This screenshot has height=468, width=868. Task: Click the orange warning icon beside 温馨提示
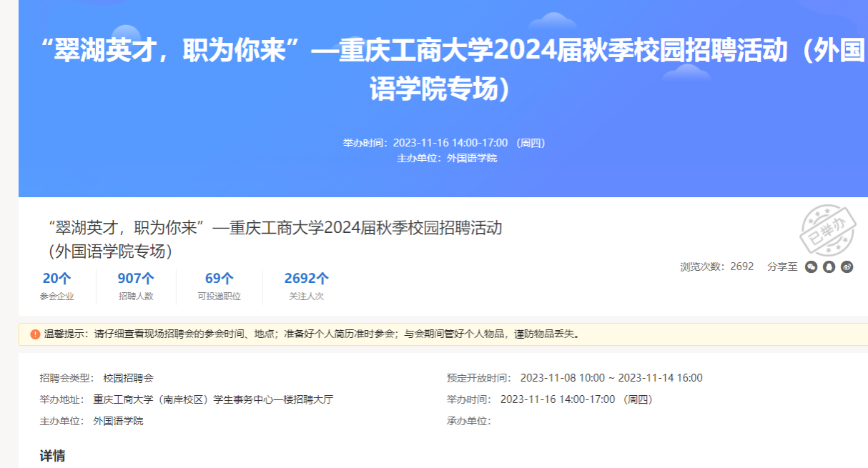point(35,334)
